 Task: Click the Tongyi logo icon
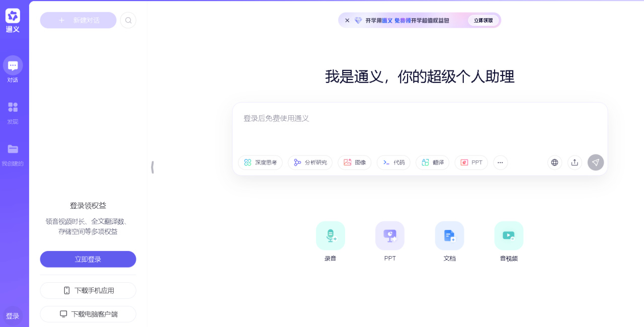click(x=13, y=16)
